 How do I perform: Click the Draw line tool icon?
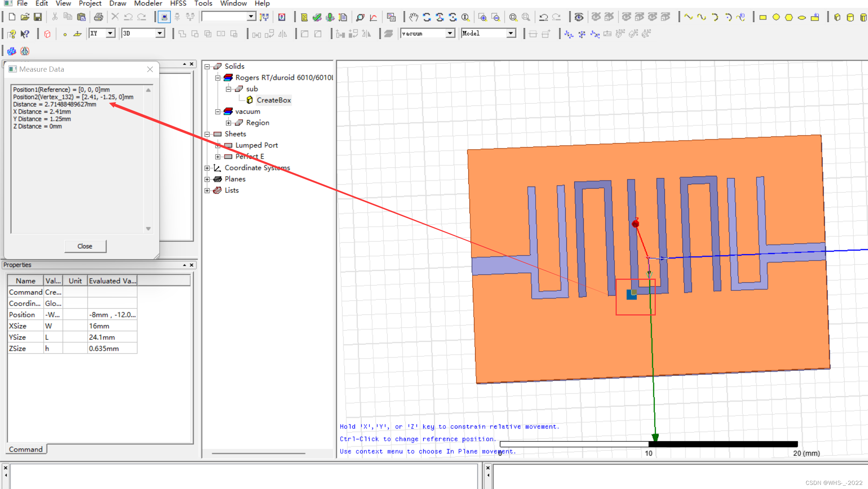pos(688,17)
